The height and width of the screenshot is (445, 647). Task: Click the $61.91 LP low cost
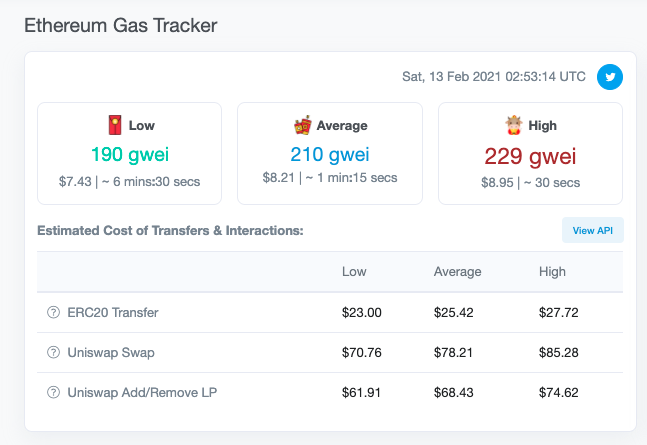[x=361, y=392]
